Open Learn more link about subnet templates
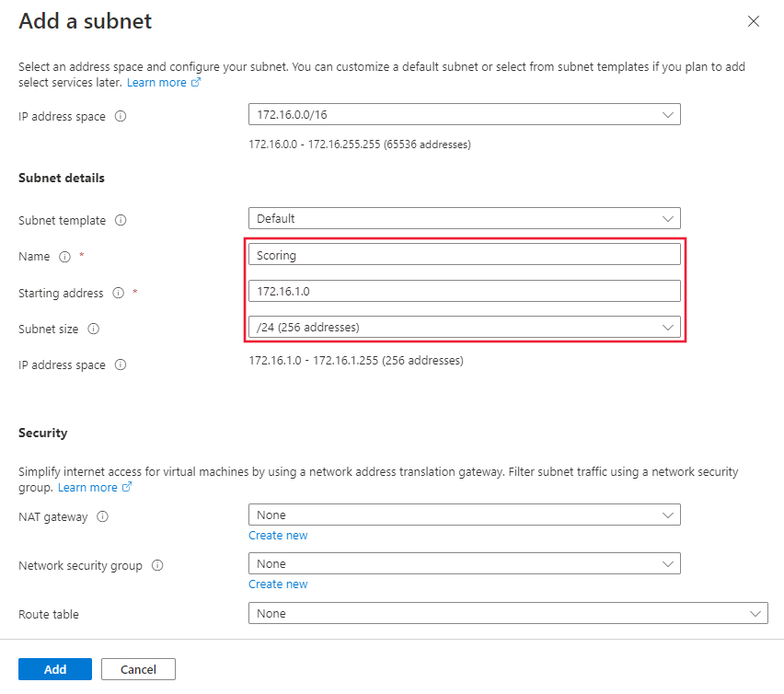 click(x=163, y=83)
